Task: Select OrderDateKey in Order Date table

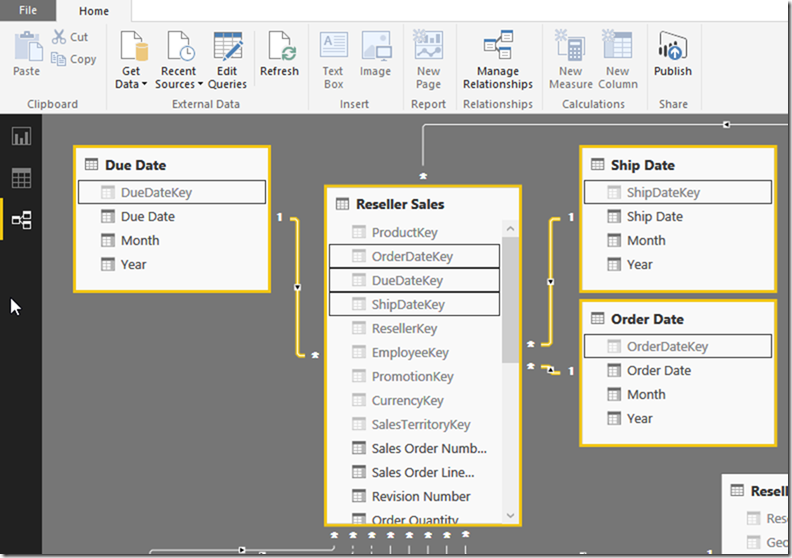Action: coord(678,346)
